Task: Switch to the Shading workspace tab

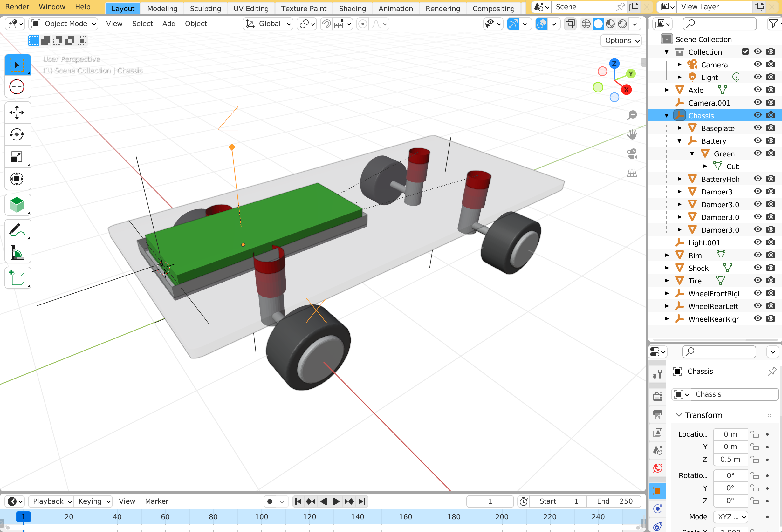Action: [x=352, y=8]
